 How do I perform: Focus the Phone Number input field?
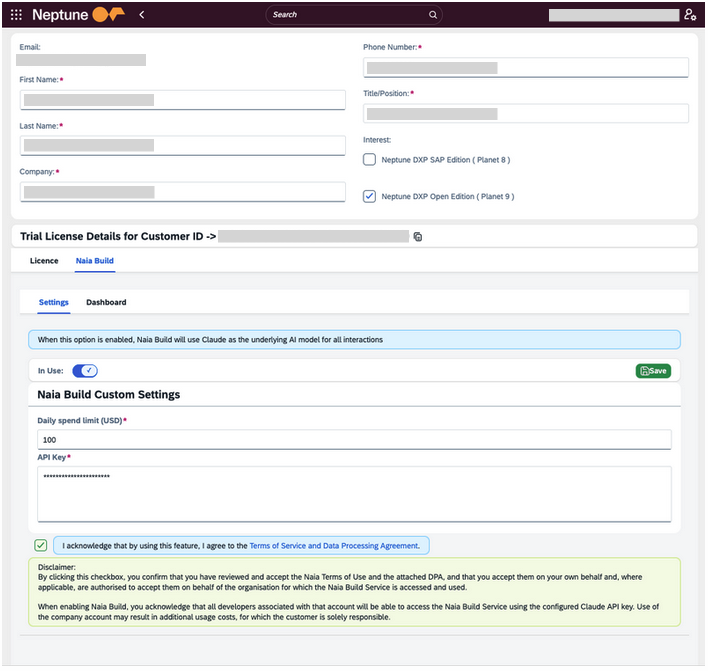pyautogui.click(x=526, y=68)
